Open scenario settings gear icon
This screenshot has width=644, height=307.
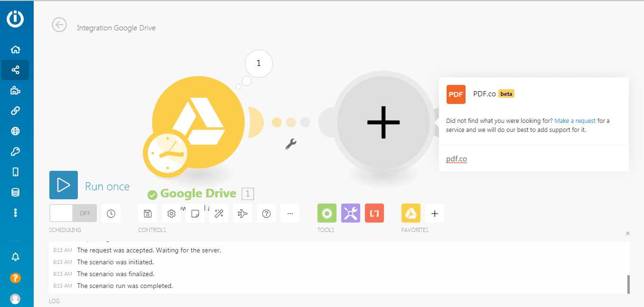pos(171,214)
